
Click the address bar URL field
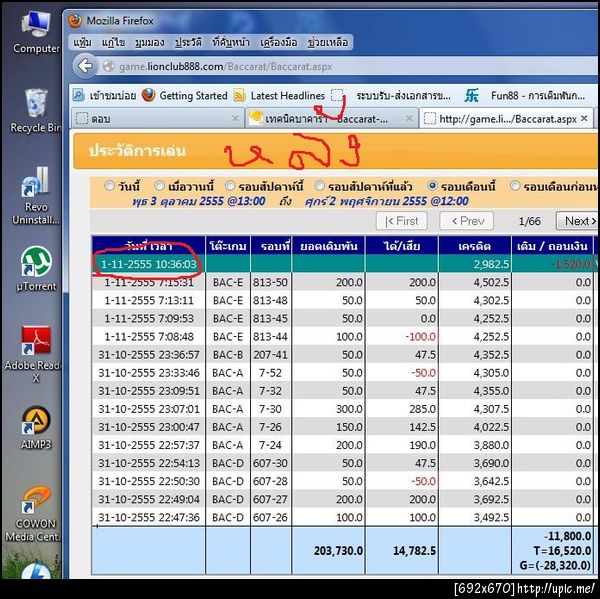click(x=344, y=66)
